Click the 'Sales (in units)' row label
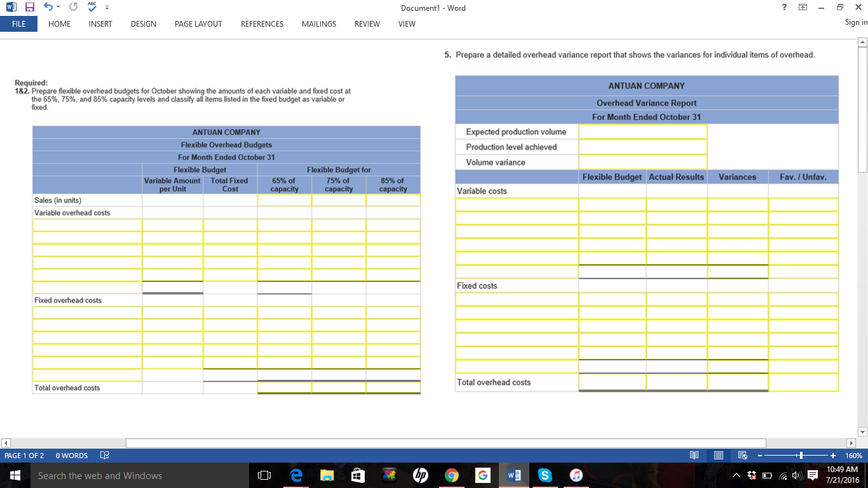Image resolution: width=868 pixels, height=488 pixels. (58, 200)
